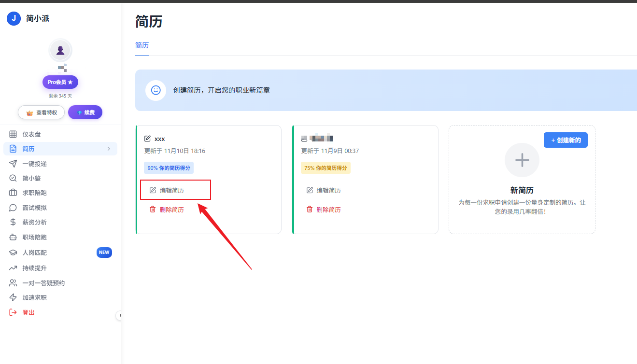The width and height of the screenshot is (637, 364).
Task: Select 仪表盘 grid icon in sidebar
Action: coord(12,134)
